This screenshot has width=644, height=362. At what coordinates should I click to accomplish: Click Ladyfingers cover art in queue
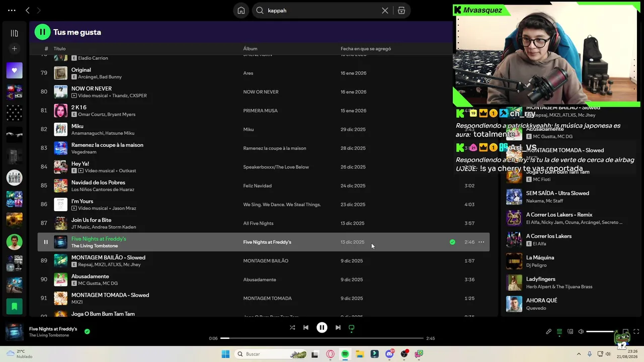[514, 283]
